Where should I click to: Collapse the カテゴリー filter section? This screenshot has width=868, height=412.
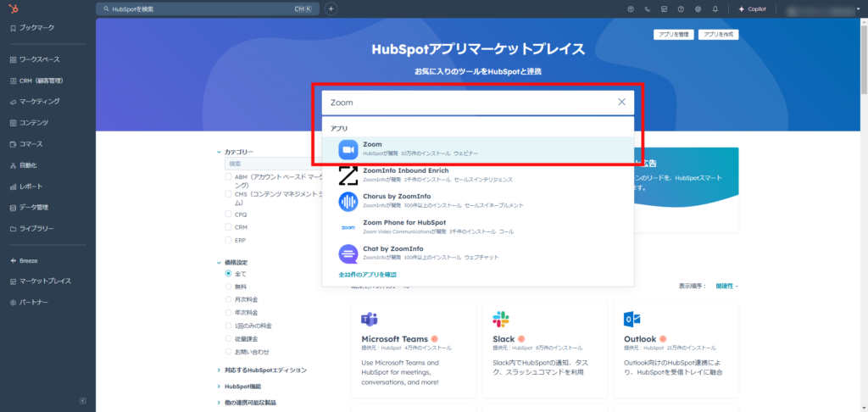pos(236,152)
